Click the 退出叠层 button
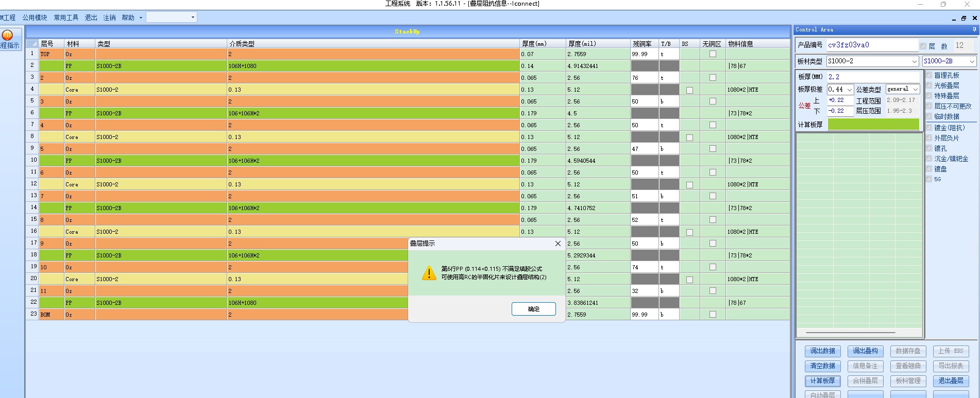The image size is (980, 398). pyautogui.click(x=951, y=381)
